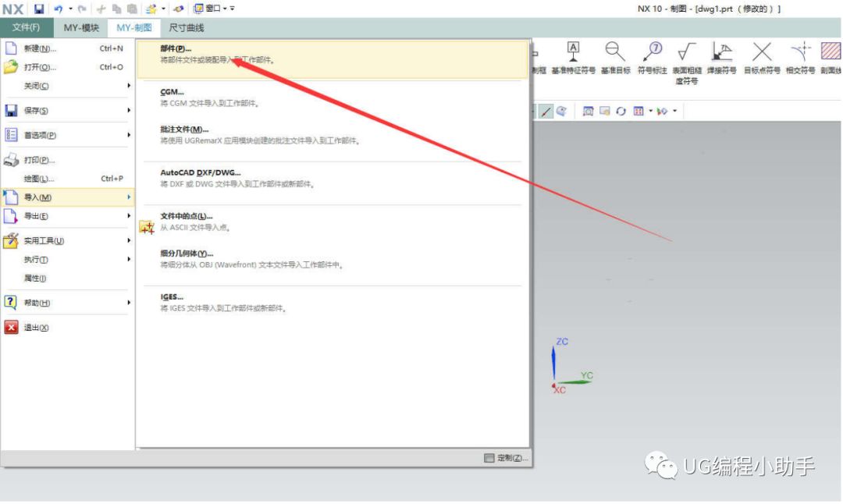
Task: Click the Undo arrow icon
Action: point(58,9)
